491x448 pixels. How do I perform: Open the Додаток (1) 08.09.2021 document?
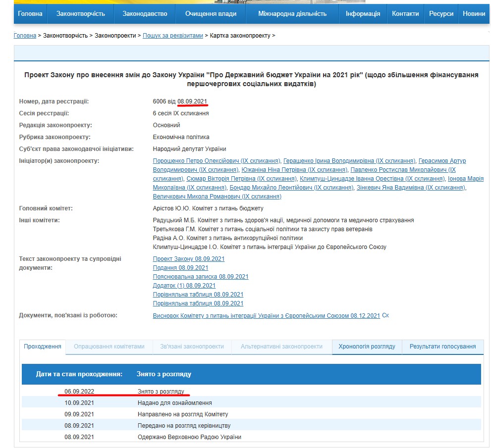184,286
